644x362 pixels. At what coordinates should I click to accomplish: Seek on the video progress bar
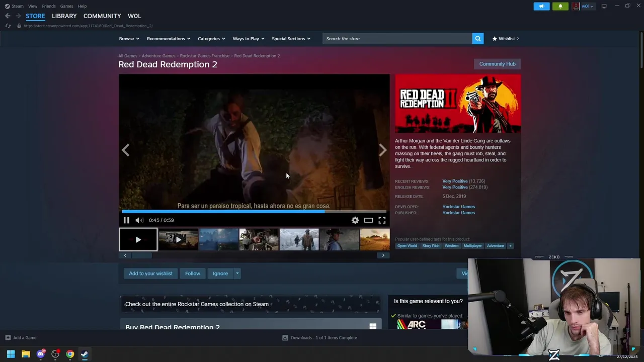coord(254,212)
